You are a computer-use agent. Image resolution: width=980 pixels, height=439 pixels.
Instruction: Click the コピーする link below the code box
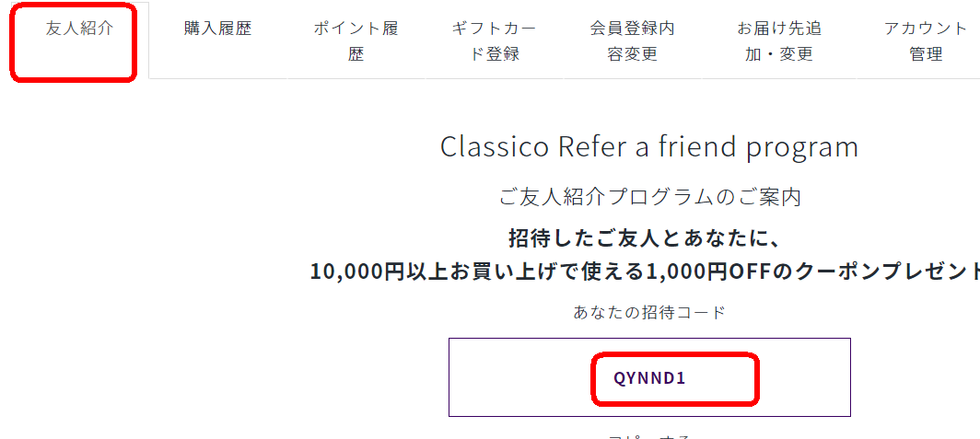coord(649,435)
